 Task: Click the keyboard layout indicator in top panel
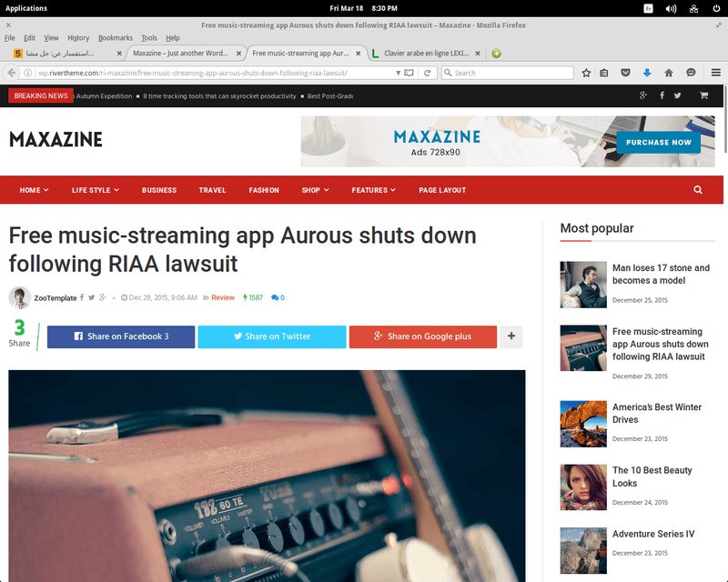click(x=648, y=8)
